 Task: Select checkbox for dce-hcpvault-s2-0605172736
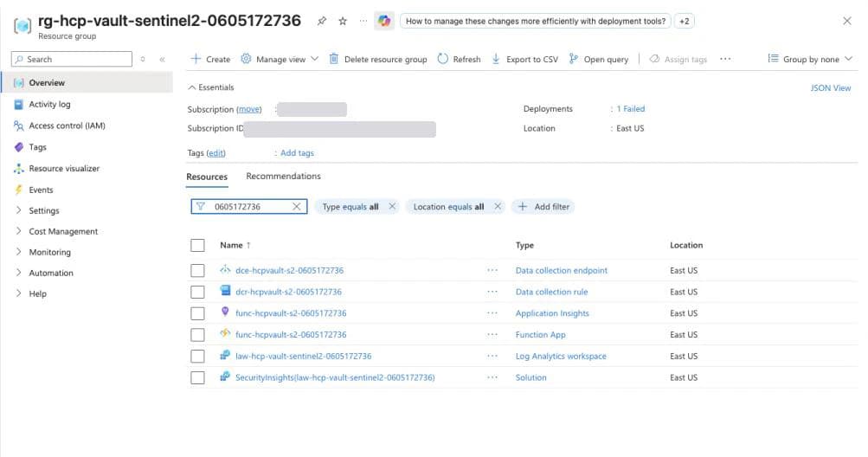click(x=197, y=271)
